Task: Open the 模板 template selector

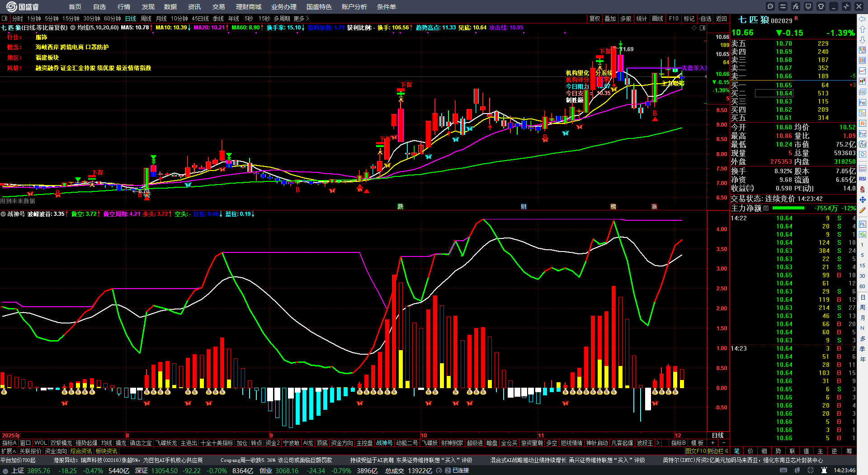Action: (x=698, y=443)
